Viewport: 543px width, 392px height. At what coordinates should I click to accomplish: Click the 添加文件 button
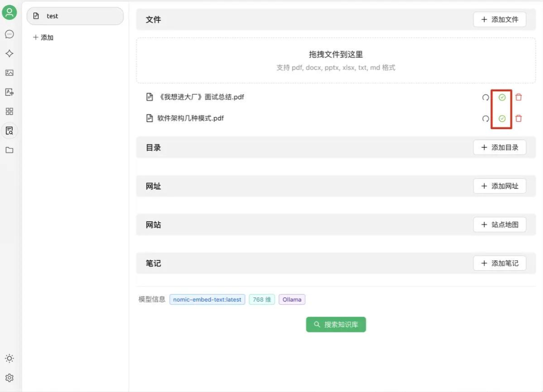pyautogui.click(x=499, y=20)
